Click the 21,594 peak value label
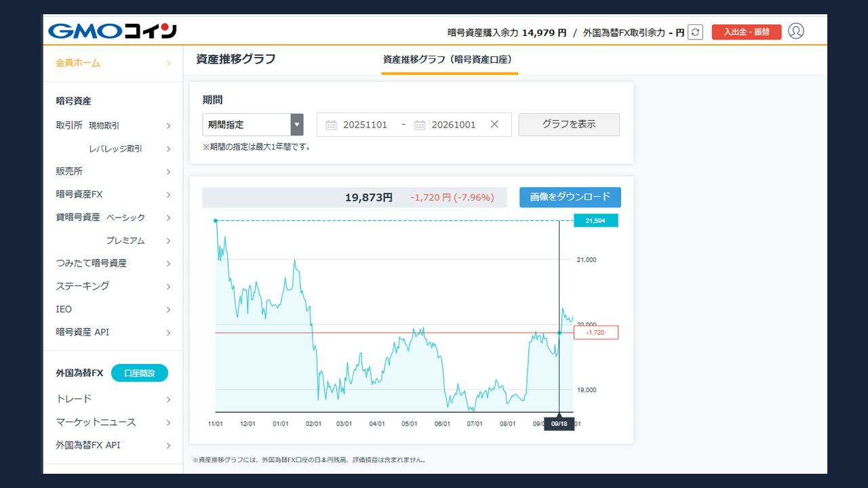 595,220
